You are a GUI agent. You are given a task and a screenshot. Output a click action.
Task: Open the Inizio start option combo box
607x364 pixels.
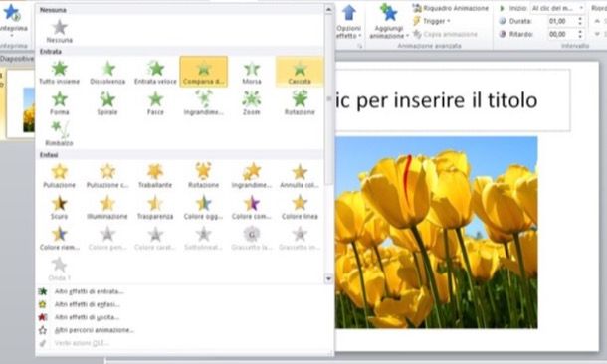[557, 8]
